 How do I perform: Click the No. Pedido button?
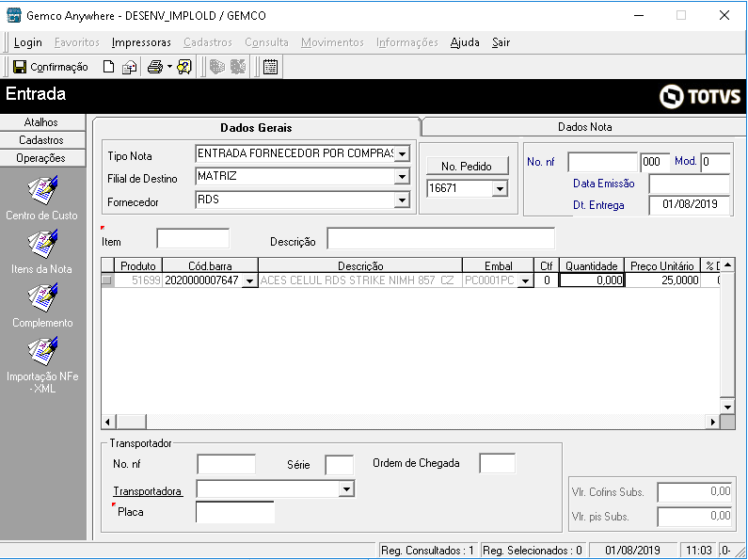[467, 166]
